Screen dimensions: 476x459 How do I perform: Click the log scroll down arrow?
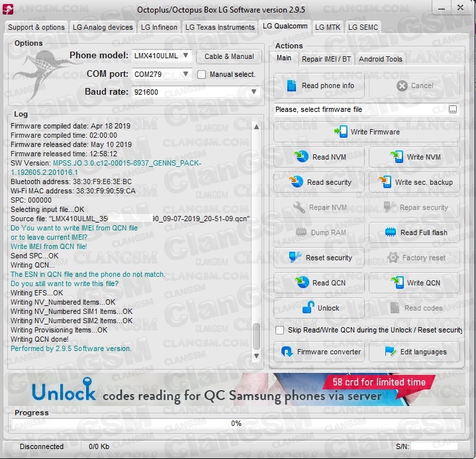click(256, 356)
